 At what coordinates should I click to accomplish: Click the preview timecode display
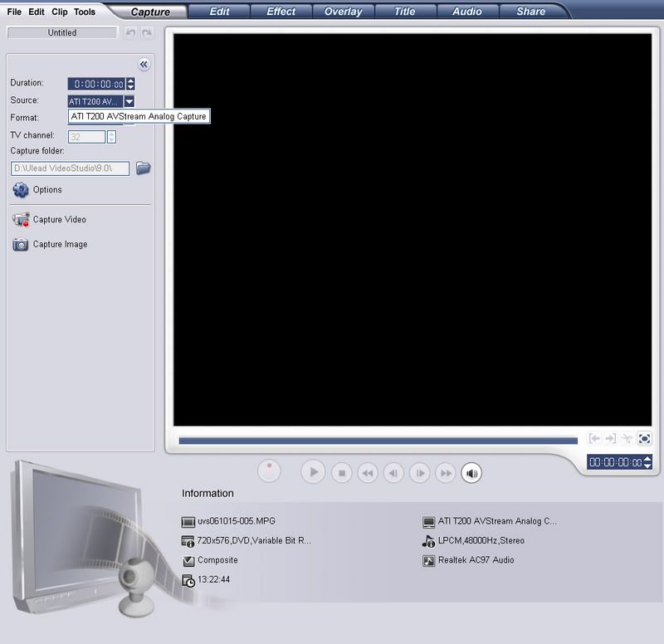click(x=615, y=462)
